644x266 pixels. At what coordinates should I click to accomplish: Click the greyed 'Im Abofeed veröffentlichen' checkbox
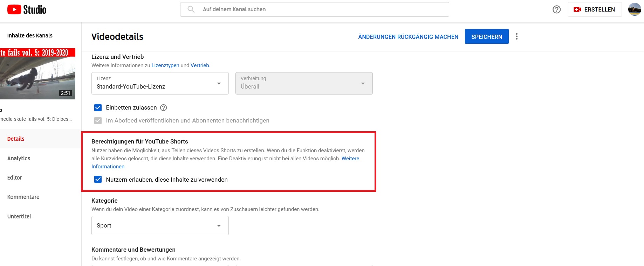(98, 120)
